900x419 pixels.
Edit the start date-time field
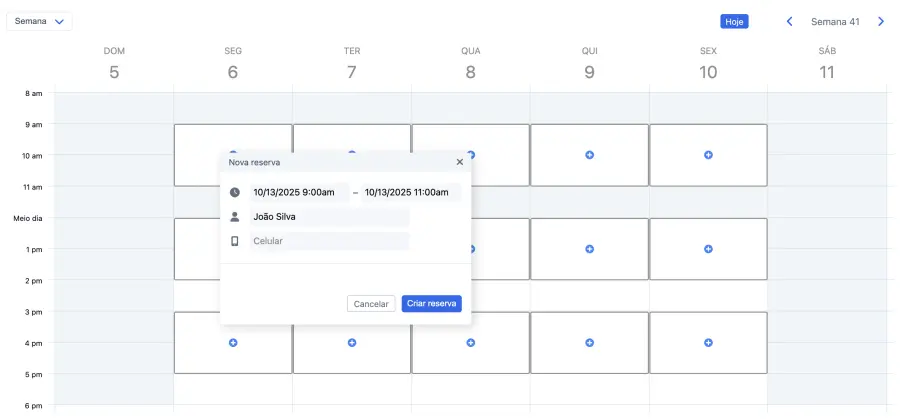click(299, 192)
